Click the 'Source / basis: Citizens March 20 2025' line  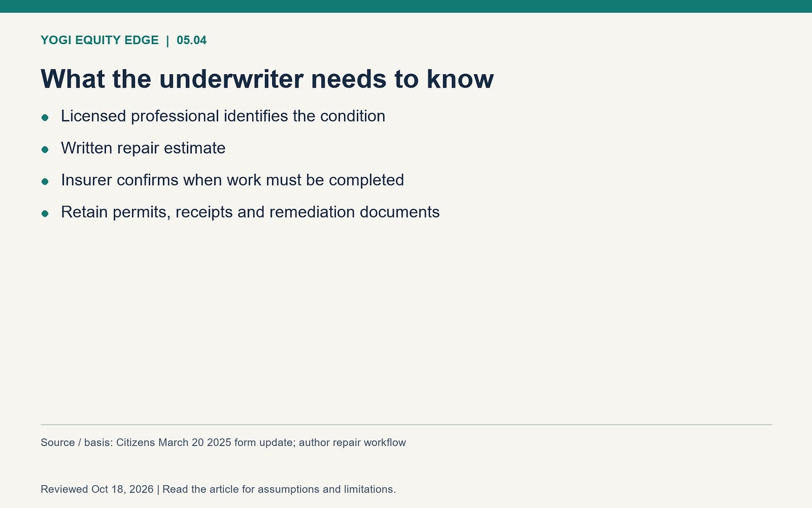point(223,443)
